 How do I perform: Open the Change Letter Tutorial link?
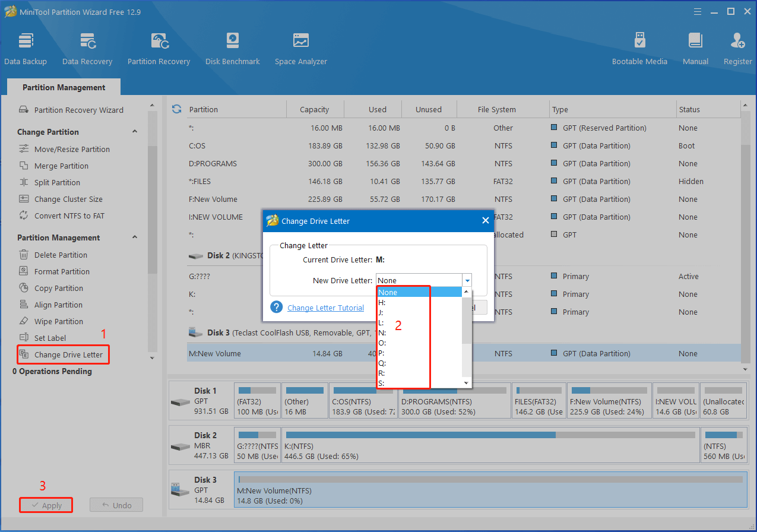tap(325, 308)
